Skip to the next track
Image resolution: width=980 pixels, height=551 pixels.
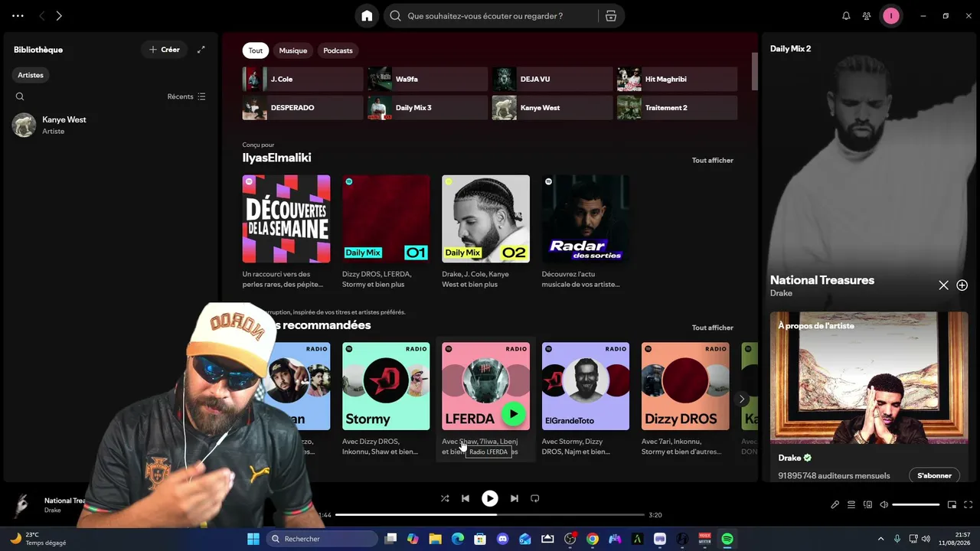tap(514, 498)
